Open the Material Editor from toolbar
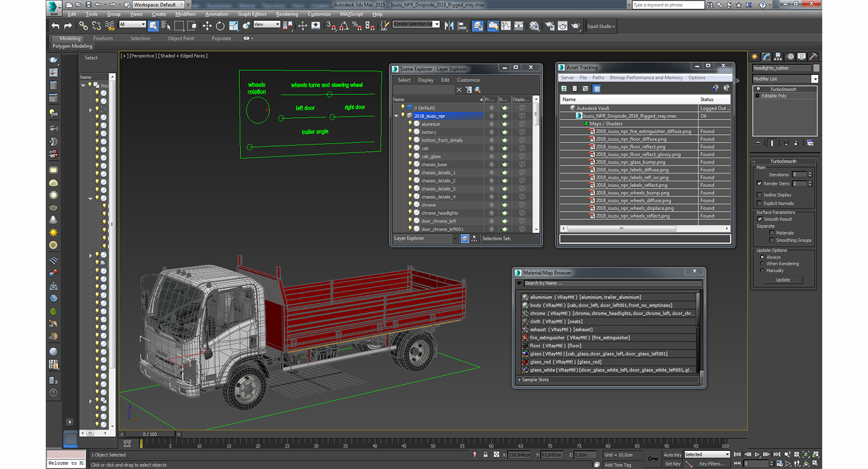This screenshot has height=469, width=868. tap(534, 26)
